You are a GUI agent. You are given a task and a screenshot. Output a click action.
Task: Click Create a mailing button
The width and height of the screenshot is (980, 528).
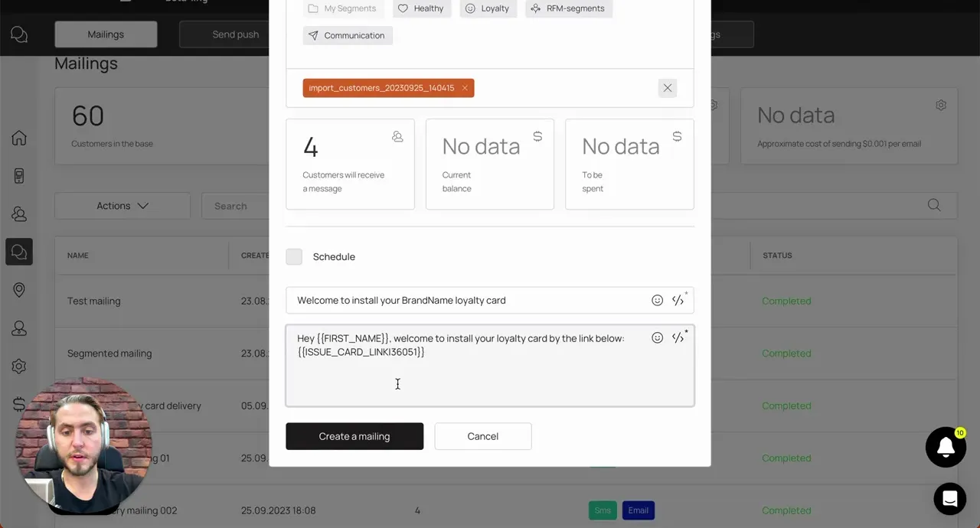354,436
